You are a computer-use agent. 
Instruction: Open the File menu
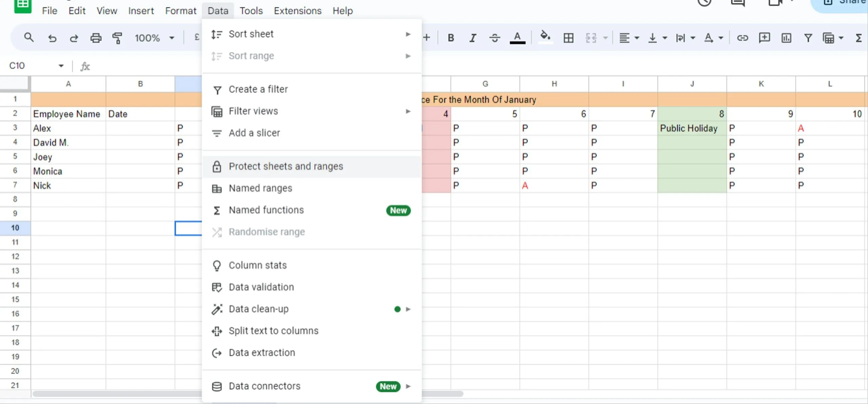[50, 11]
